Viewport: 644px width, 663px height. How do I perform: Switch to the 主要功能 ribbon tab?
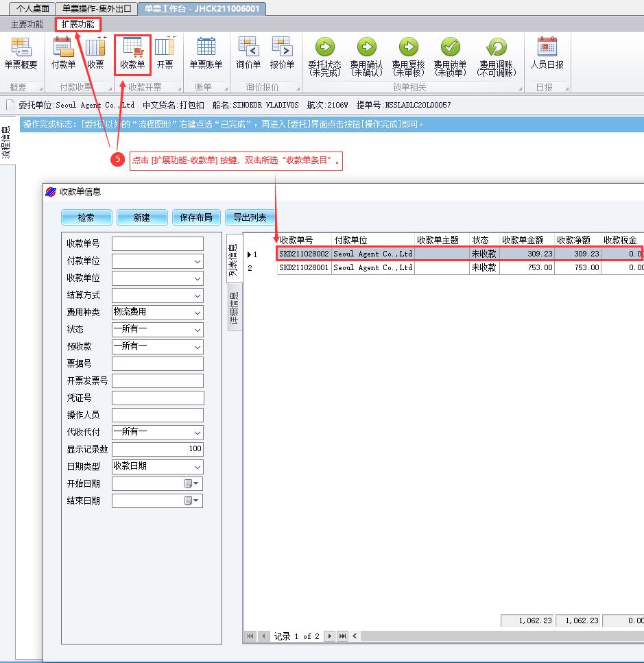click(x=27, y=24)
